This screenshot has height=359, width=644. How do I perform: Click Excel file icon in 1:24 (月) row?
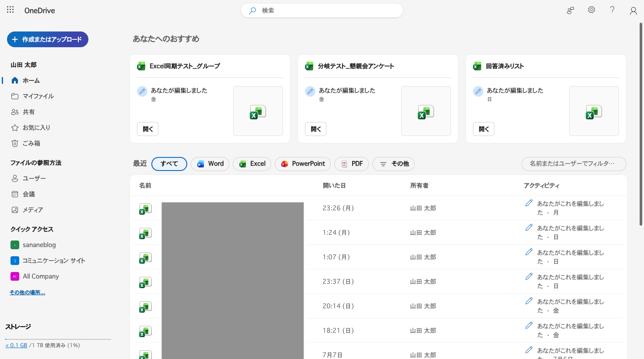coord(145,234)
